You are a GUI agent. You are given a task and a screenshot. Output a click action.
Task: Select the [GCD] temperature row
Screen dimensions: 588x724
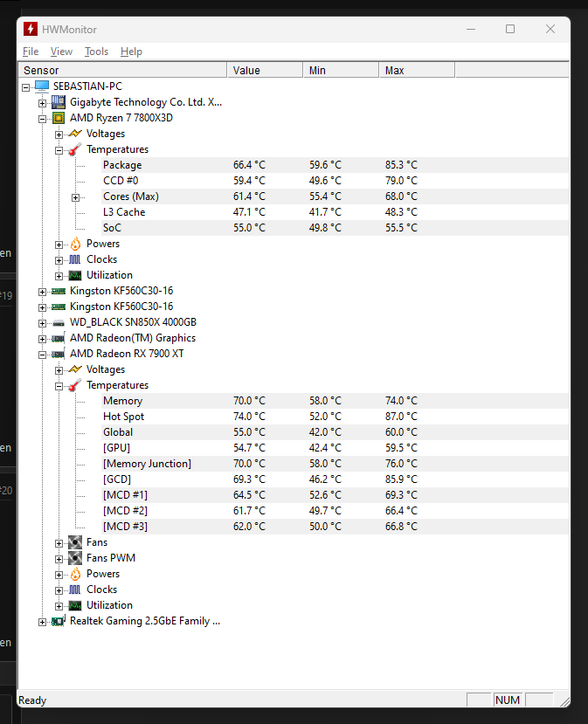[336, 479]
